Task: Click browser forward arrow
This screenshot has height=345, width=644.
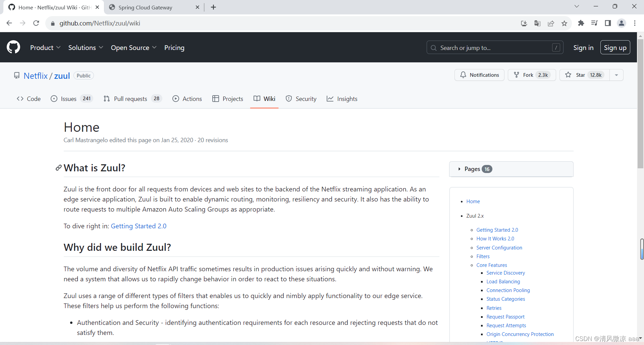Action: tap(22, 23)
